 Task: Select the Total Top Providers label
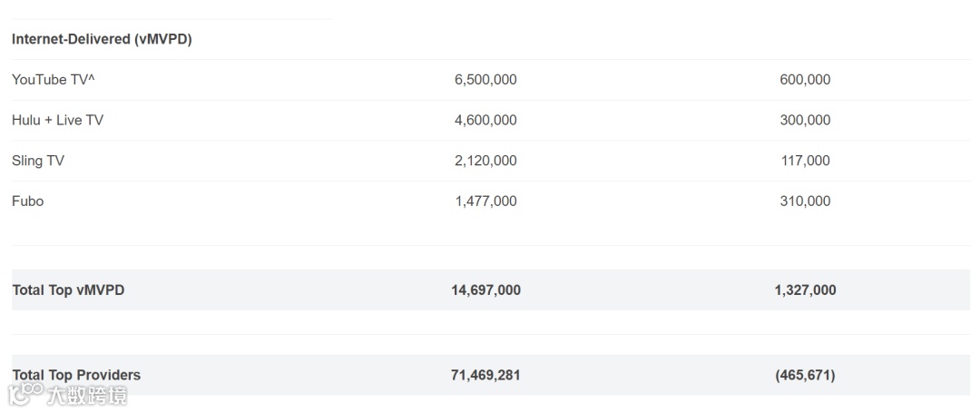tap(76, 375)
